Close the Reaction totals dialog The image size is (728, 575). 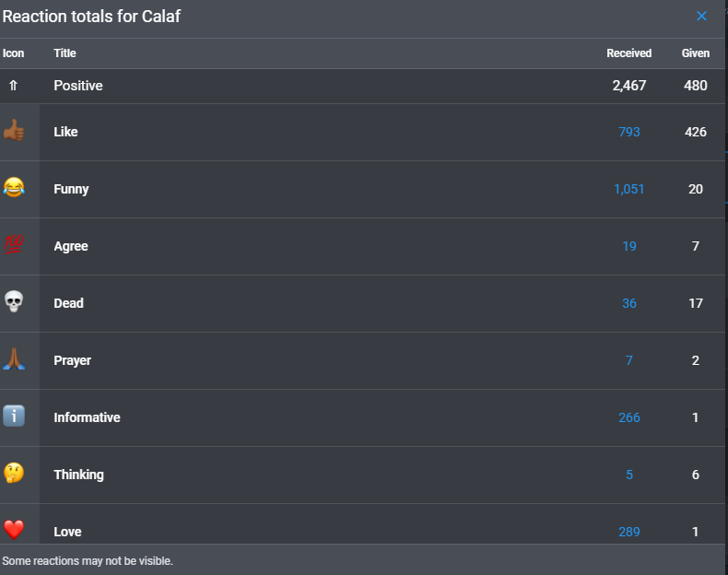click(x=701, y=17)
